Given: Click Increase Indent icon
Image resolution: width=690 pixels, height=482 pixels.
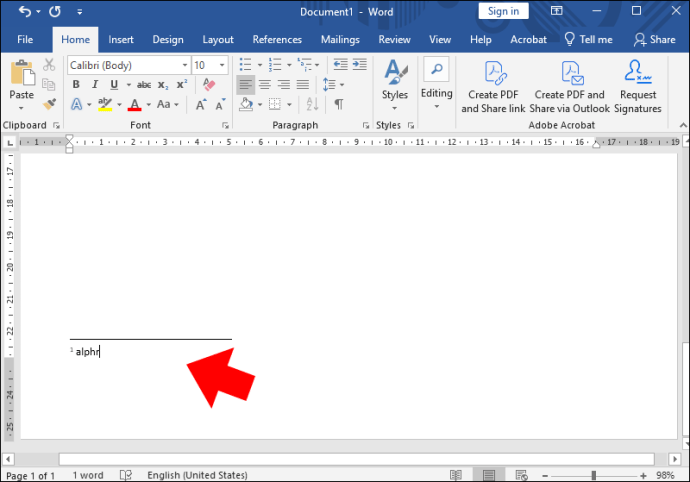Looking at the screenshot, I should [360, 65].
